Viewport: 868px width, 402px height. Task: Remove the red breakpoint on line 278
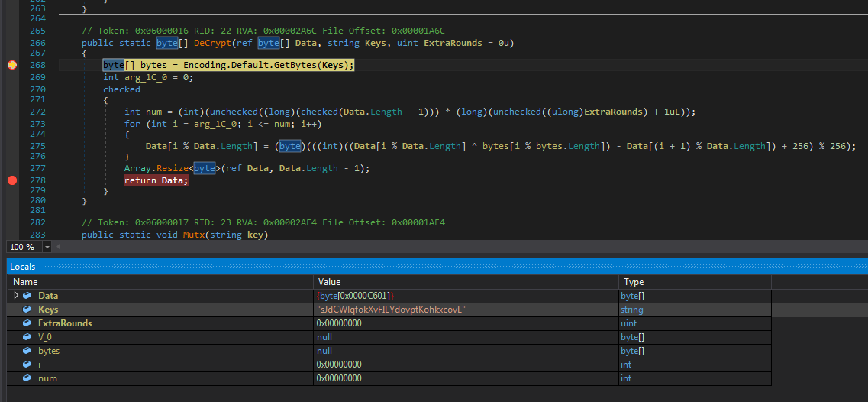(x=11, y=180)
